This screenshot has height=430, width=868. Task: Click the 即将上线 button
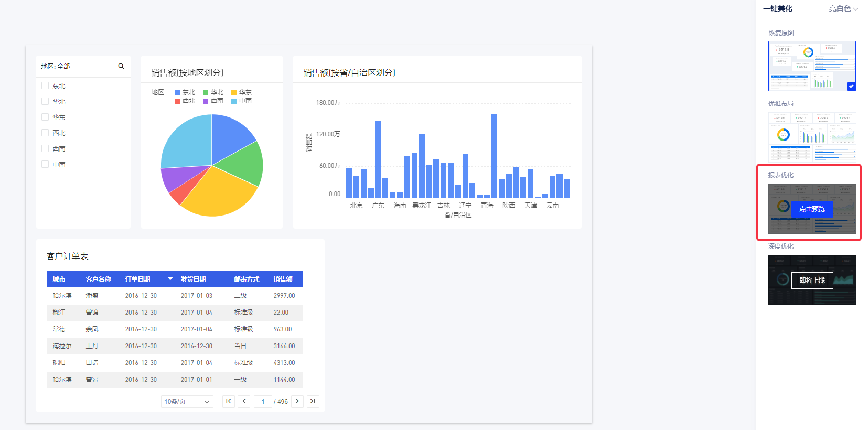point(812,281)
